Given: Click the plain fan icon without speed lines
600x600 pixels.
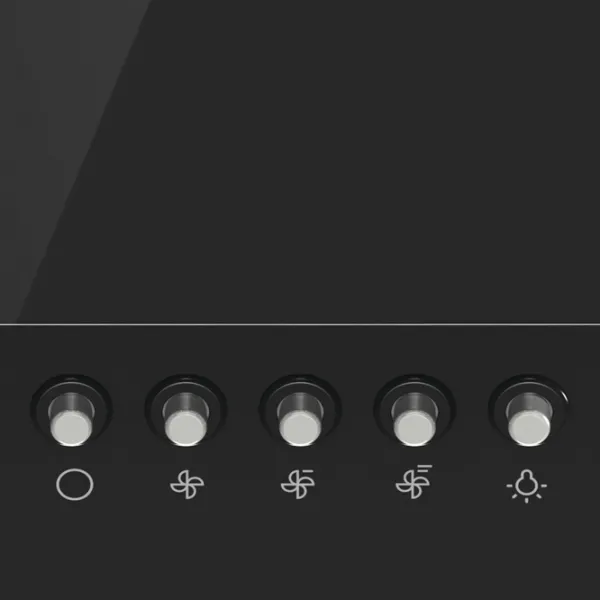Looking at the screenshot, I should (x=187, y=484).
